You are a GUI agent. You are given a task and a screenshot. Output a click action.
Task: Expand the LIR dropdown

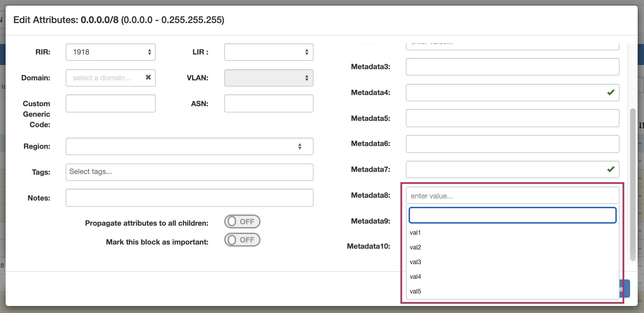coord(269,52)
